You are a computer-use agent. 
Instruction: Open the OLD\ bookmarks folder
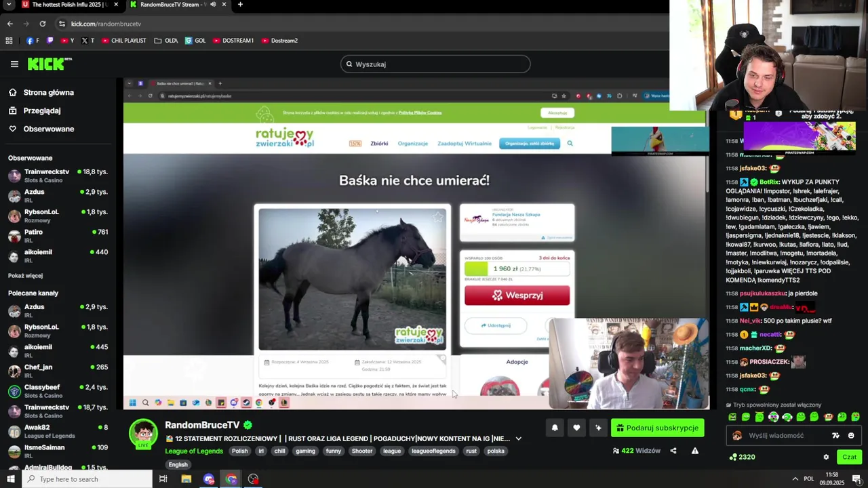(166, 41)
